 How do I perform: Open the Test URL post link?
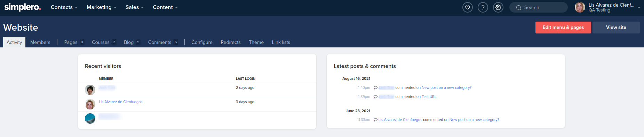coord(429,97)
